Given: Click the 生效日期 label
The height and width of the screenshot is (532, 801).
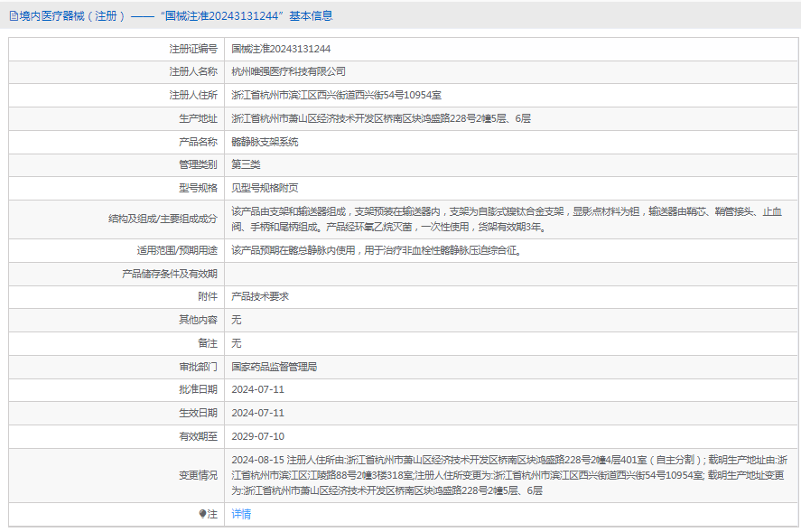Looking at the screenshot, I should tap(198, 413).
